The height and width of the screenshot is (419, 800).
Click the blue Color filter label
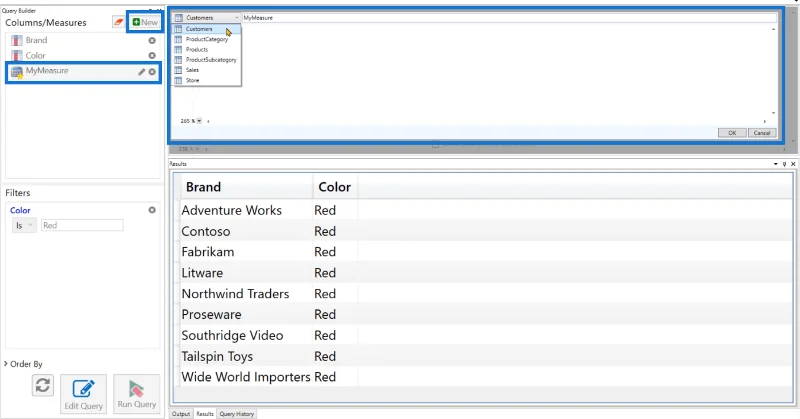click(x=20, y=210)
